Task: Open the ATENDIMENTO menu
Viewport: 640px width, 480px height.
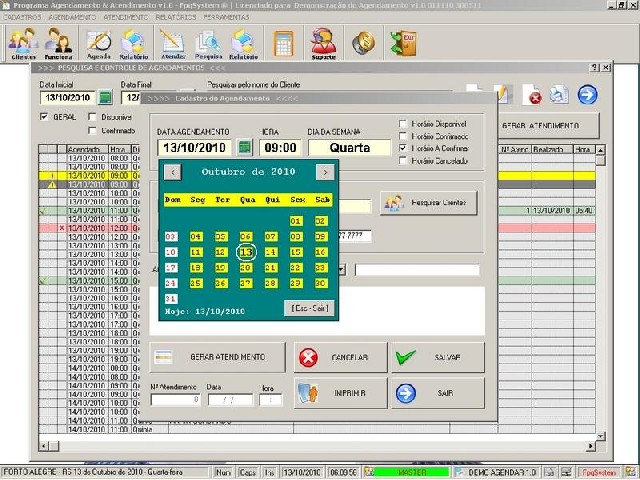Action: 126,17
